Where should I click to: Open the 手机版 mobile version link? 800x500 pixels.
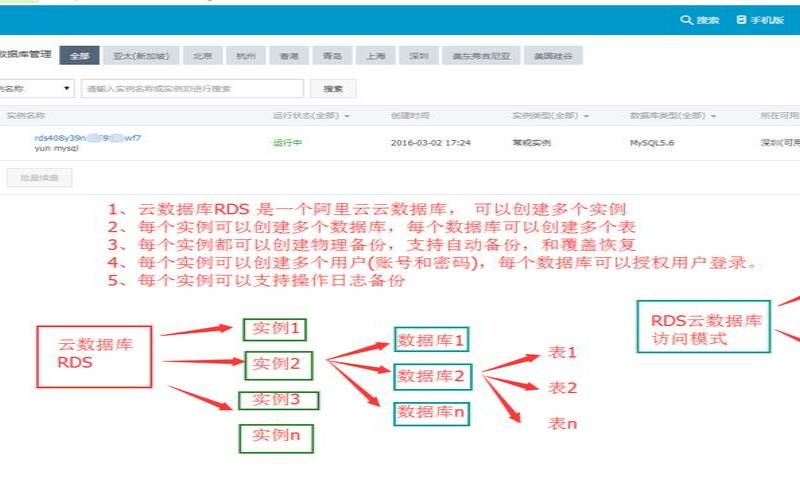click(760, 20)
